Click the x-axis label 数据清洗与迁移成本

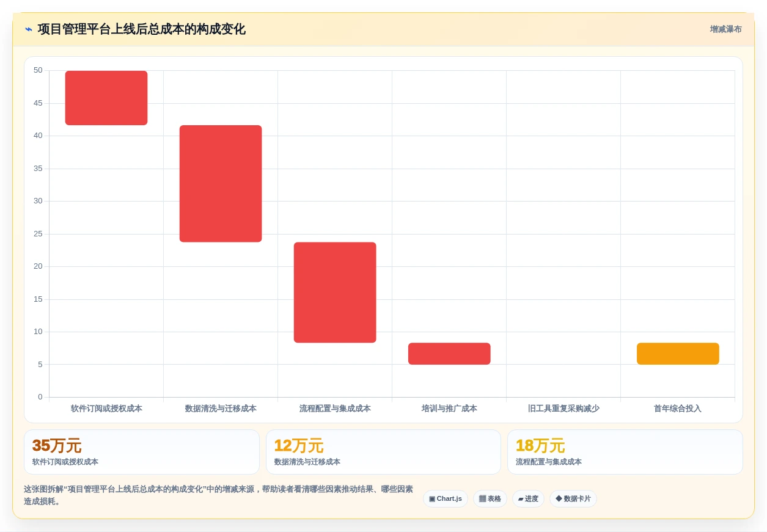pos(221,409)
